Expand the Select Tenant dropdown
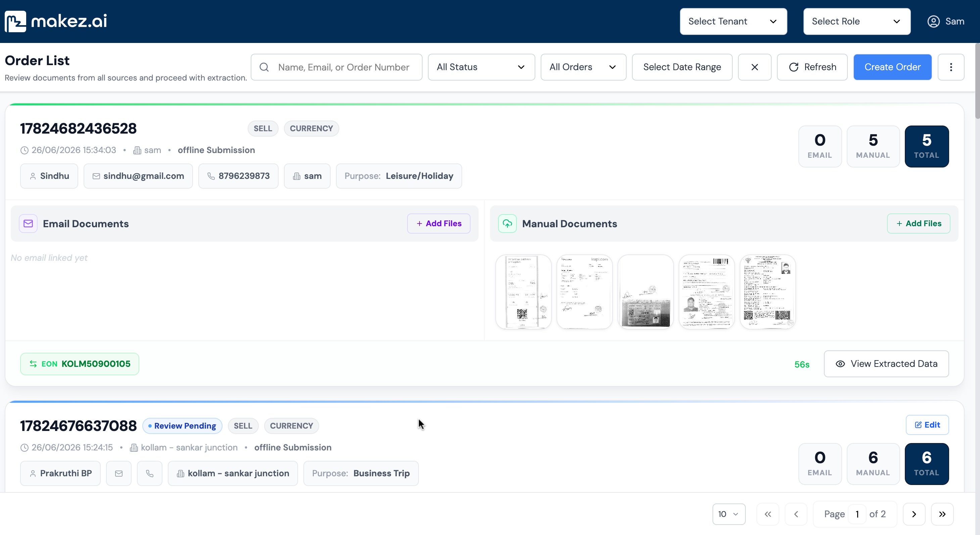Viewport: 980px width, 535px height. click(733, 21)
